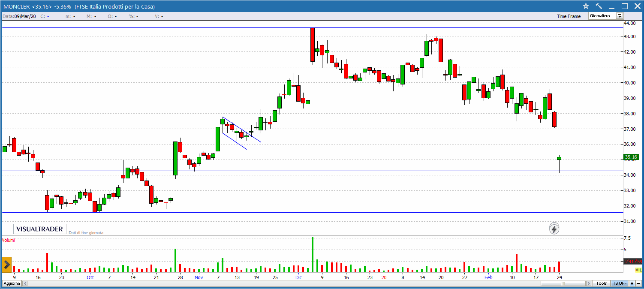Click the red 20 year marker on time axis

click(384, 277)
